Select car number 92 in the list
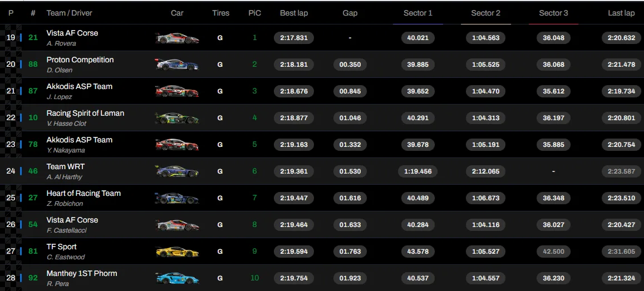The image size is (644, 291). 33,278
